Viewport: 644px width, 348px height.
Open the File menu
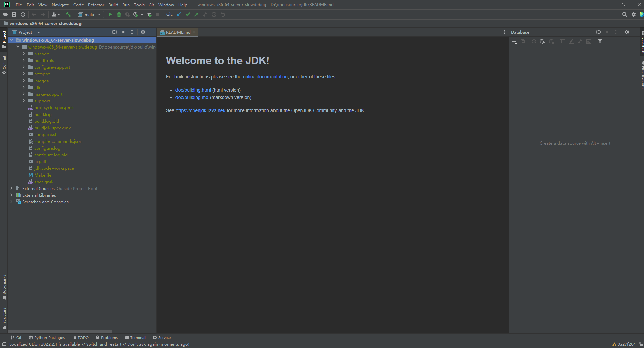(19, 5)
